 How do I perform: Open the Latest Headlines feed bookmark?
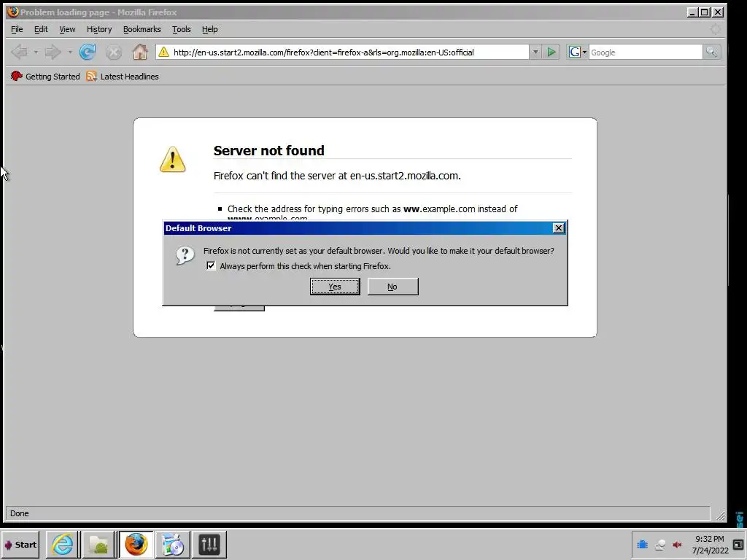(123, 76)
